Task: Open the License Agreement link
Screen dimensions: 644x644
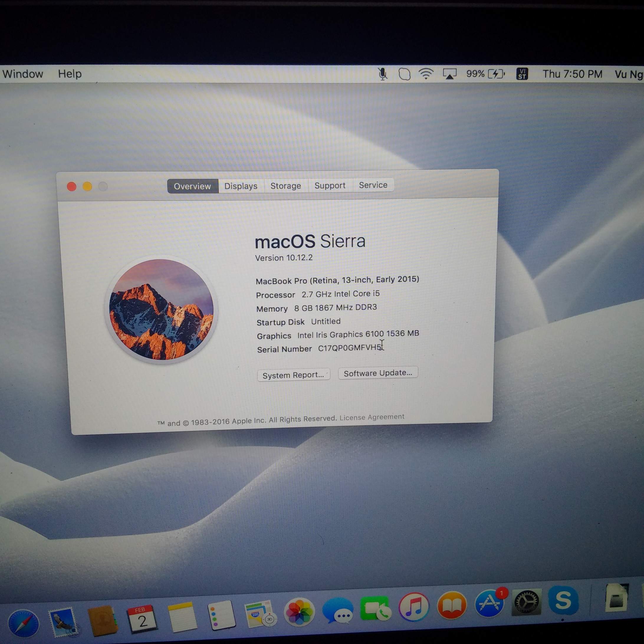Action: coord(372,417)
